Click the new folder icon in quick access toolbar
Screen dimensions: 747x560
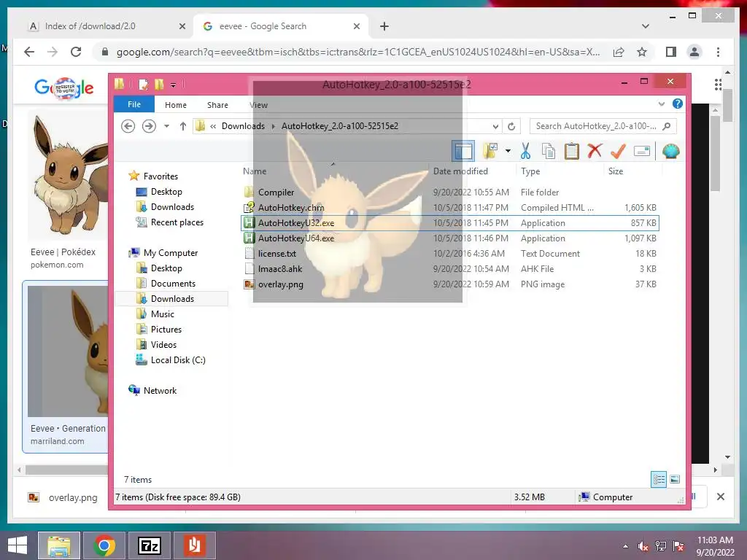[159, 85]
